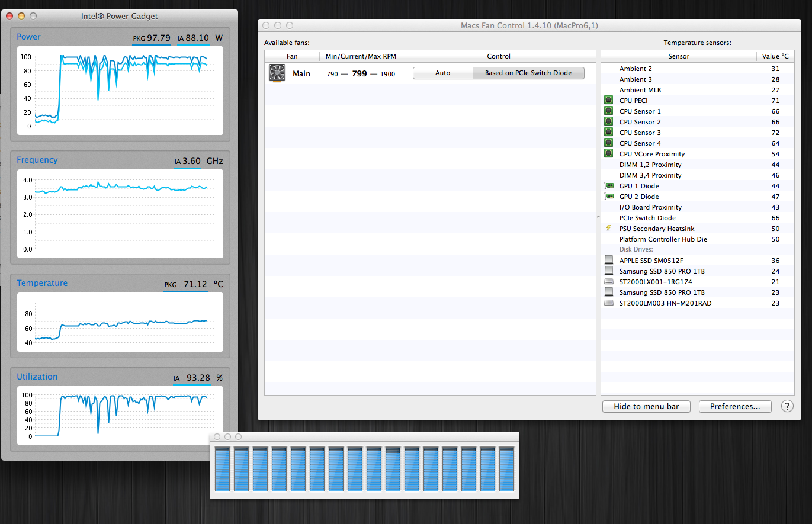Click the first CPU core usage bar
812x524 pixels.
222,469
